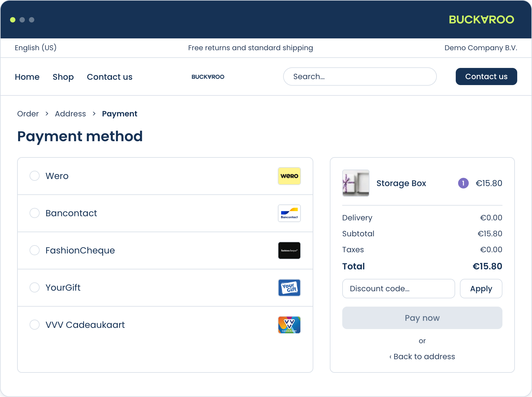Click the YourGift logo icon
This screenshot has height=397, width=532.
pyautogui.click(x=289, y=288)
